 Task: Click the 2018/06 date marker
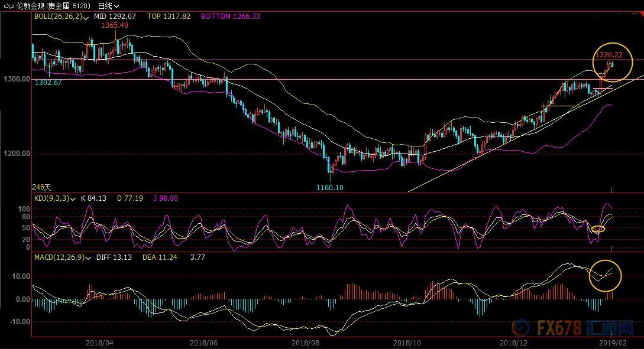[203, 343]
